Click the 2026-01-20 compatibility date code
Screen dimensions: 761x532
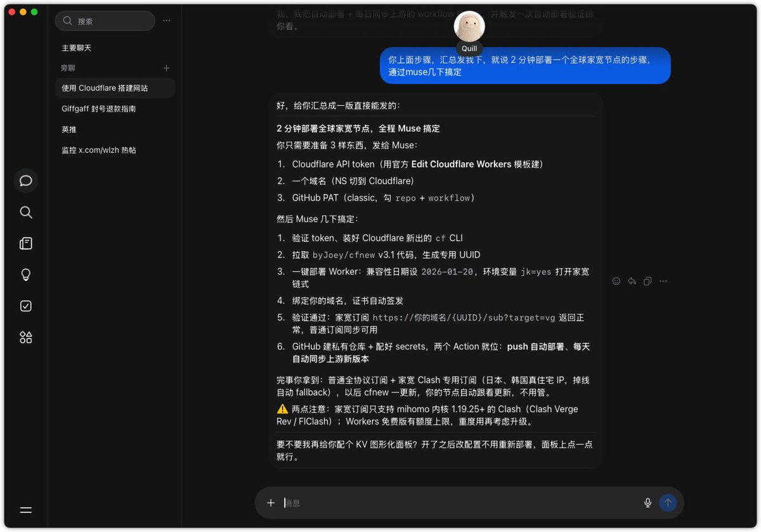447,271
